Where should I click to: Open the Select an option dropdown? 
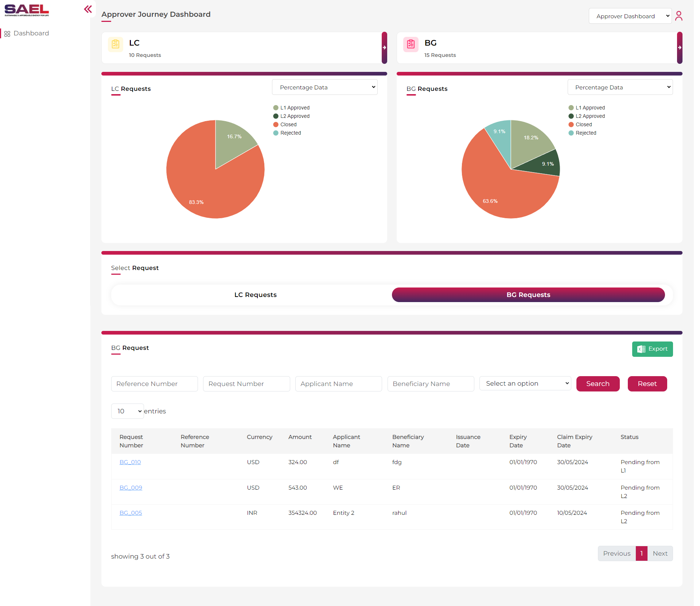coord(525,383)
